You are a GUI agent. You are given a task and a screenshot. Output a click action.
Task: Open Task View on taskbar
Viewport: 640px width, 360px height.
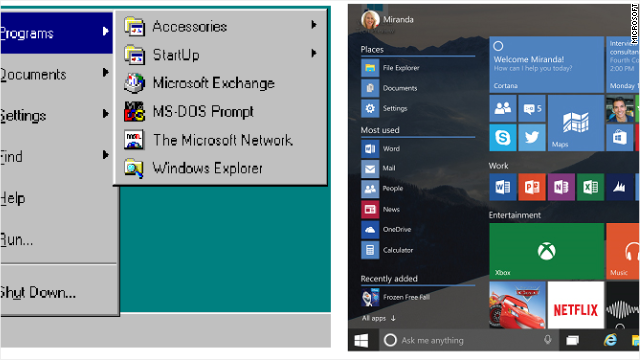click(572, 340)
